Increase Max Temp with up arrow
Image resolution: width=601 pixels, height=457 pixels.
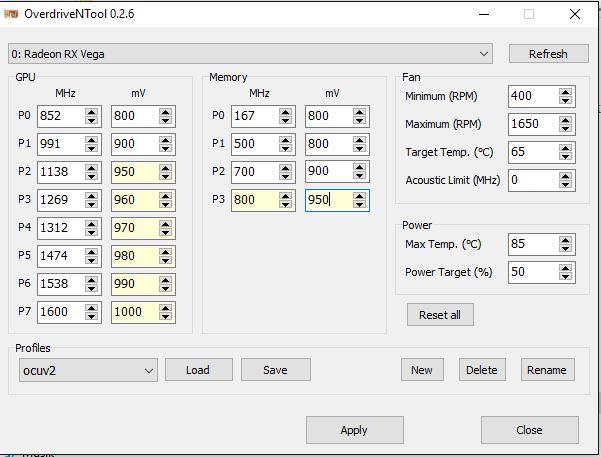[565, 240]
